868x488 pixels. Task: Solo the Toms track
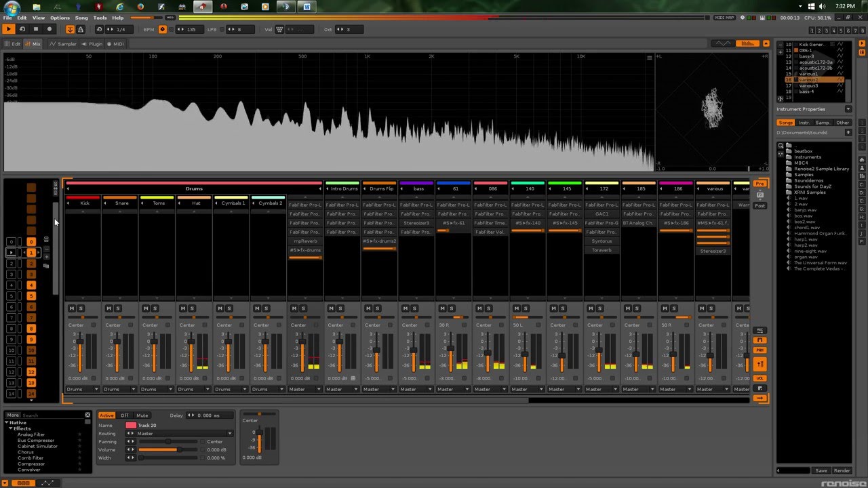tap(155, 308)
